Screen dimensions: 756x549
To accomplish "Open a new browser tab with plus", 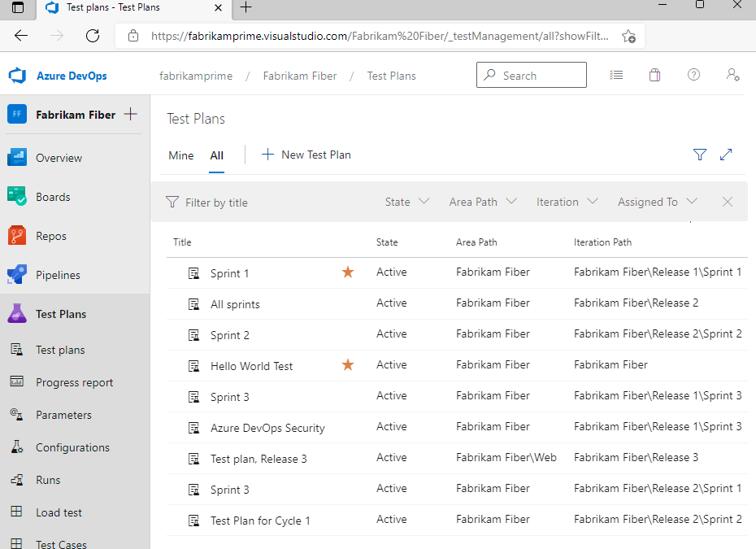I will (x=245, y=7).
